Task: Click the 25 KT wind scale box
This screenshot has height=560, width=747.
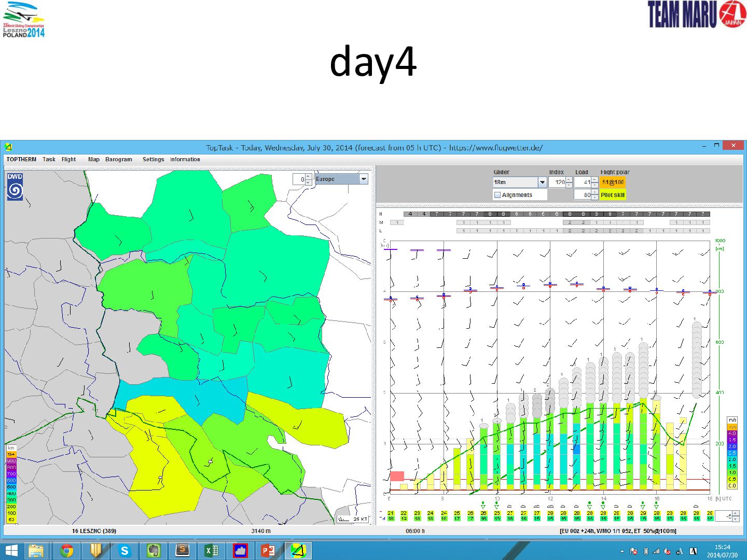Action: [353, 519]
